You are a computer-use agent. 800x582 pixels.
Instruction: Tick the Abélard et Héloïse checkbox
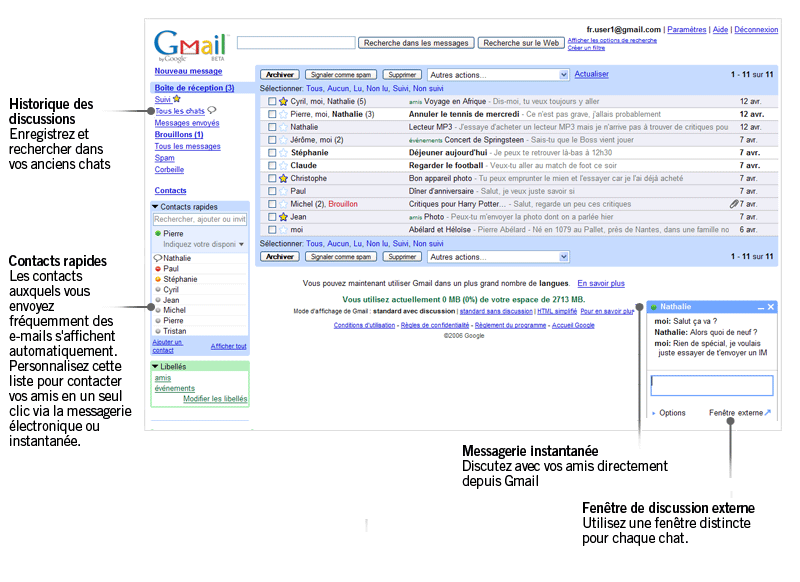pos(272,230)
